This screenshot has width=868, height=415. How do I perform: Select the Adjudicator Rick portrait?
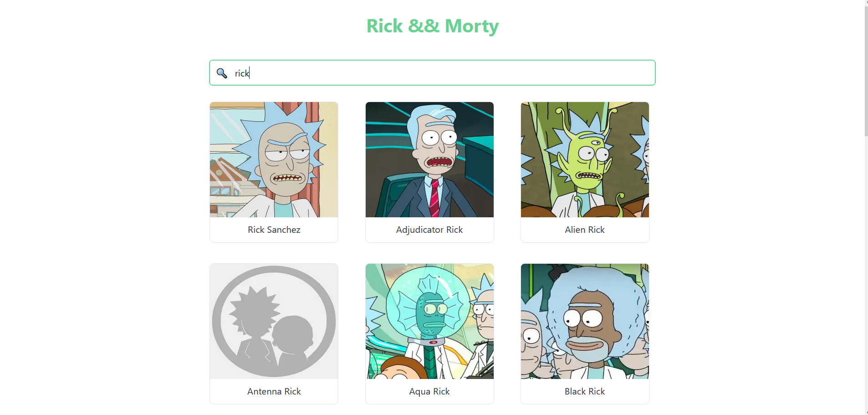tap(429, 159)
